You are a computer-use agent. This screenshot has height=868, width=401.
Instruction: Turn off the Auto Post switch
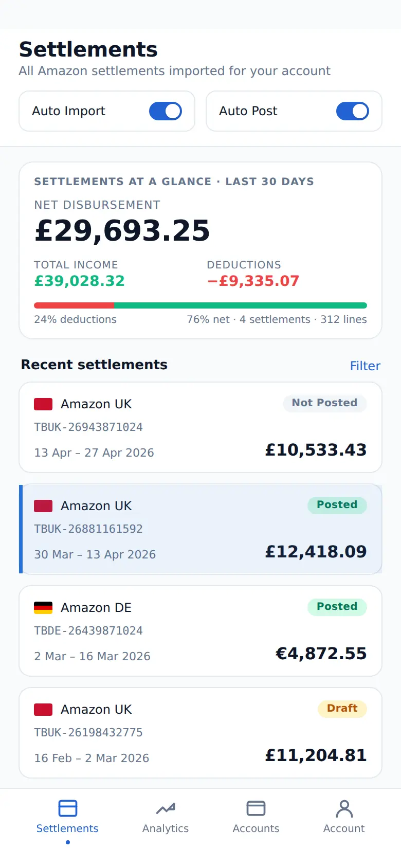point(353,111)
